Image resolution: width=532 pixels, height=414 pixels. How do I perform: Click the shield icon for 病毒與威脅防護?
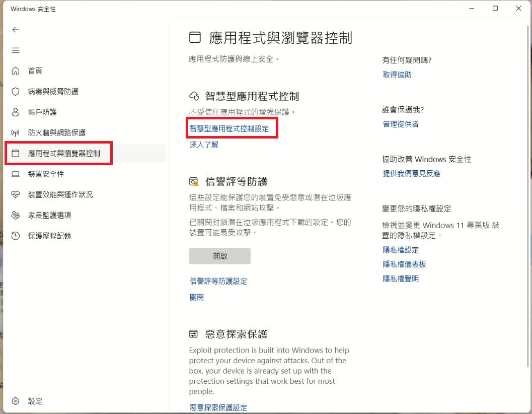pyautogui.click(x=16, y=92)
